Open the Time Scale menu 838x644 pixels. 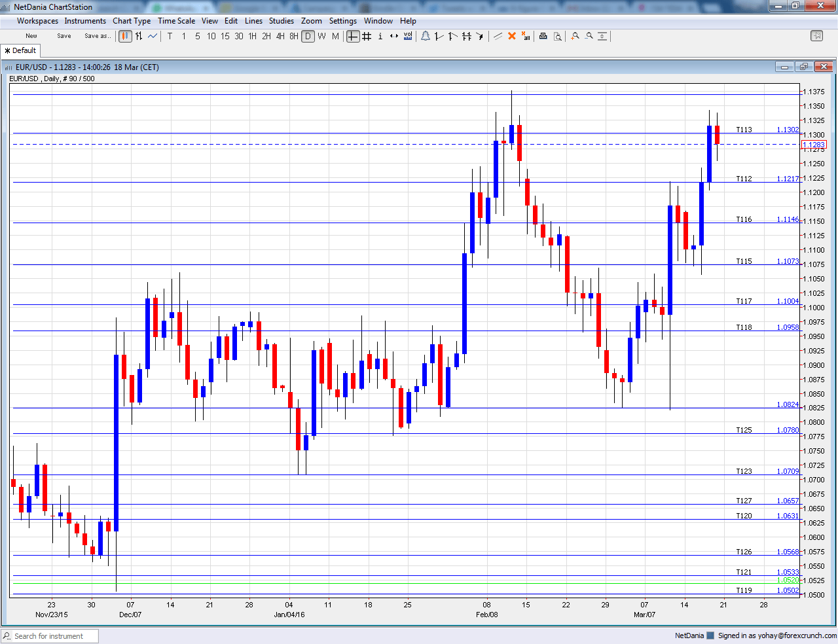(x=176, y=20)
